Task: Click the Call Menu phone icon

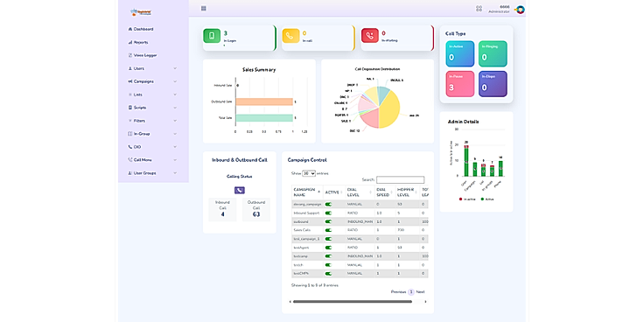Action: tap(130, 160)
